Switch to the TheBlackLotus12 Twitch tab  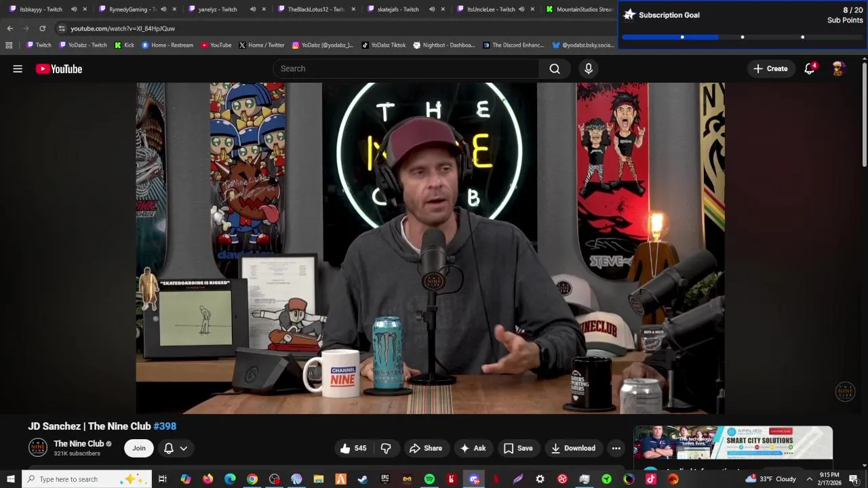[x=316, y=9]
